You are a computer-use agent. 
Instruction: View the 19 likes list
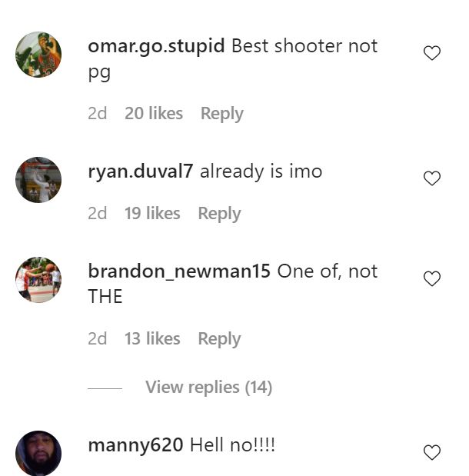[152, 213]
